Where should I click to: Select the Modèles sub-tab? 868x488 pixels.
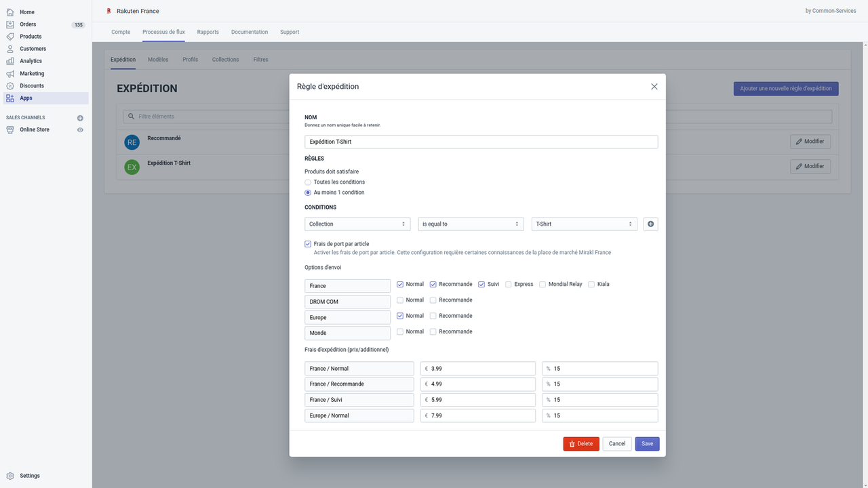pos(158,60)
